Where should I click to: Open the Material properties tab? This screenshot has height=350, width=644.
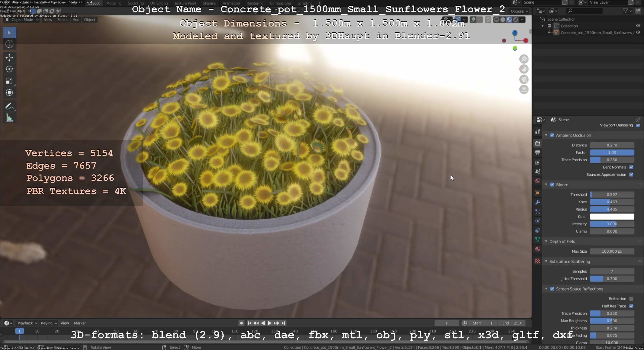click(538, 249)
